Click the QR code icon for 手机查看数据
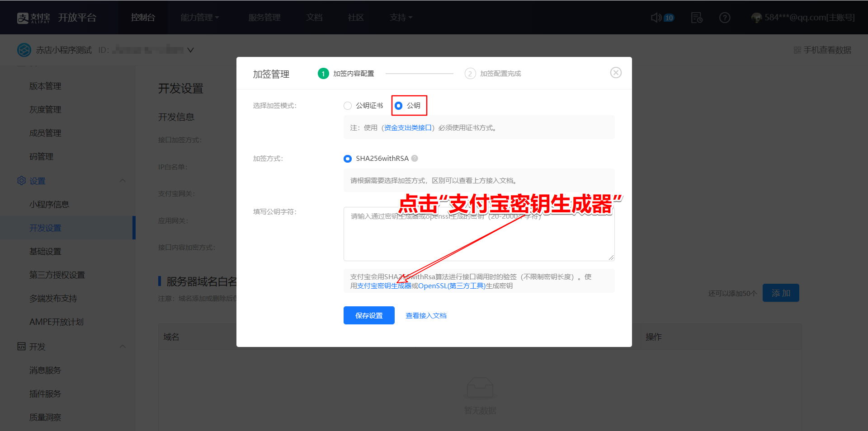 [797, 50]
